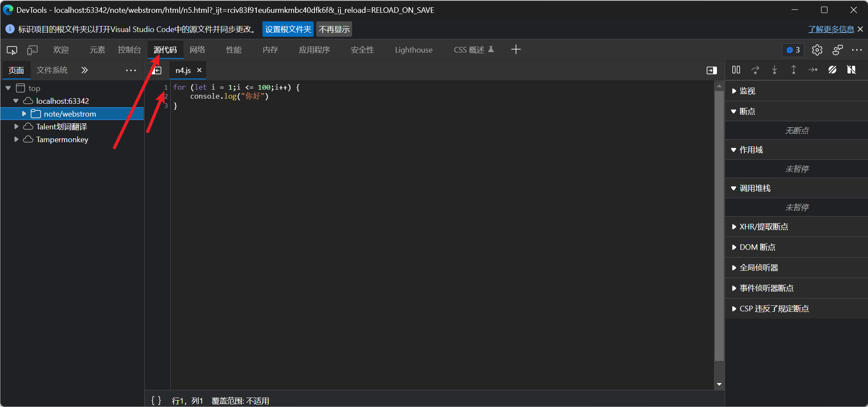Add a new tool tab with plus
868x407 pixels.
[x=516, y=50]
